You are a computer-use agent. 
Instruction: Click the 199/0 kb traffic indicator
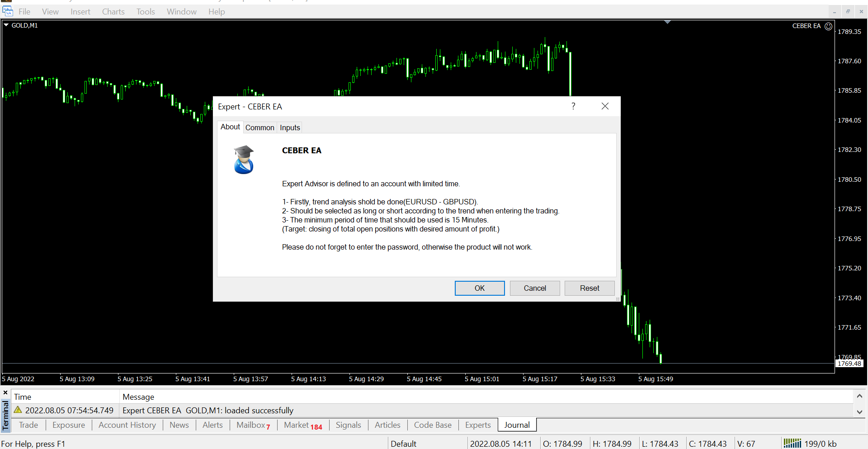820,444
